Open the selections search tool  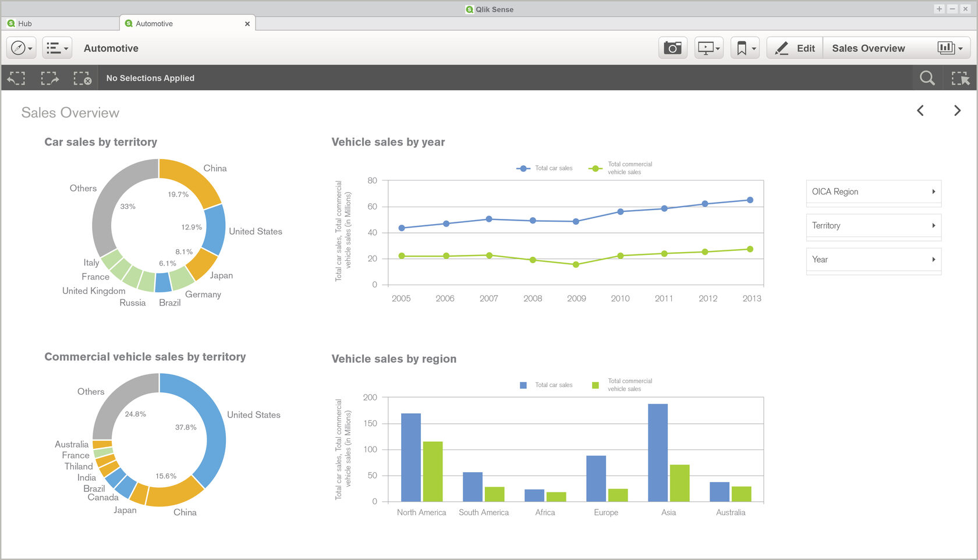point(927,78)
